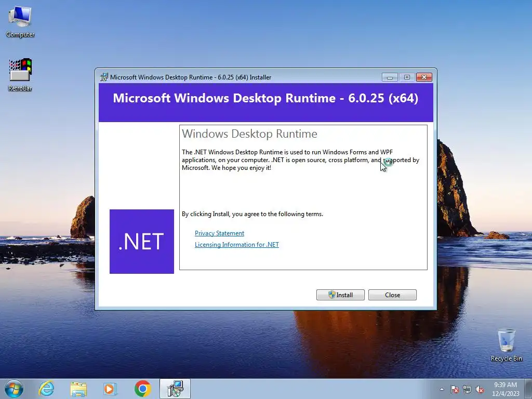Close installer with red X button

(x=424, y=77)
